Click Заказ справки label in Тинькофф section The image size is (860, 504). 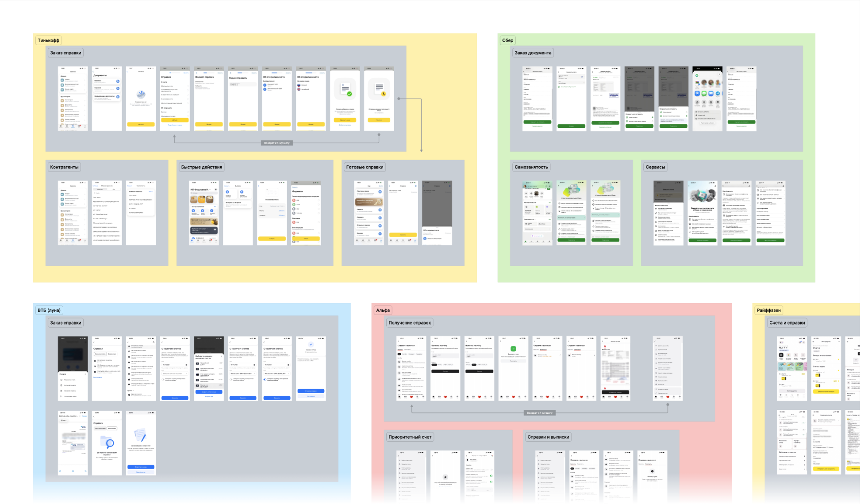(x=65, y=53)
